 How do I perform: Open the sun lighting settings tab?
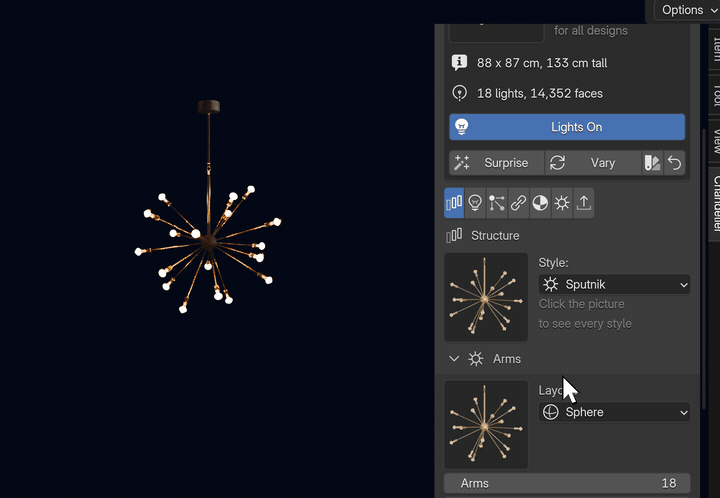[562, 202]
